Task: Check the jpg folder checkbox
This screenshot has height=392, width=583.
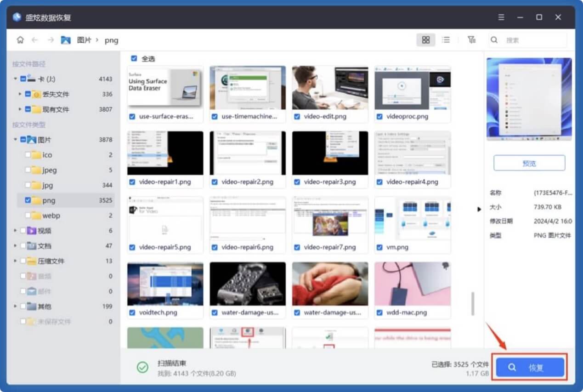Action: point(28,185)
